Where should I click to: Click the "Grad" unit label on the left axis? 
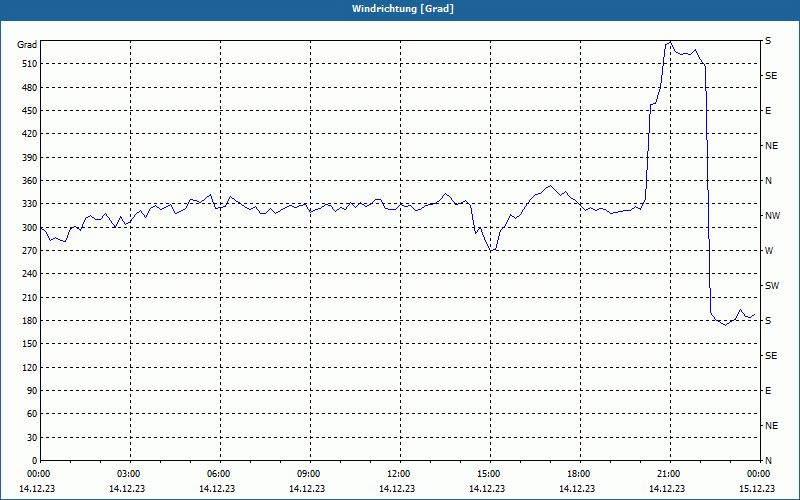point(27,45)
